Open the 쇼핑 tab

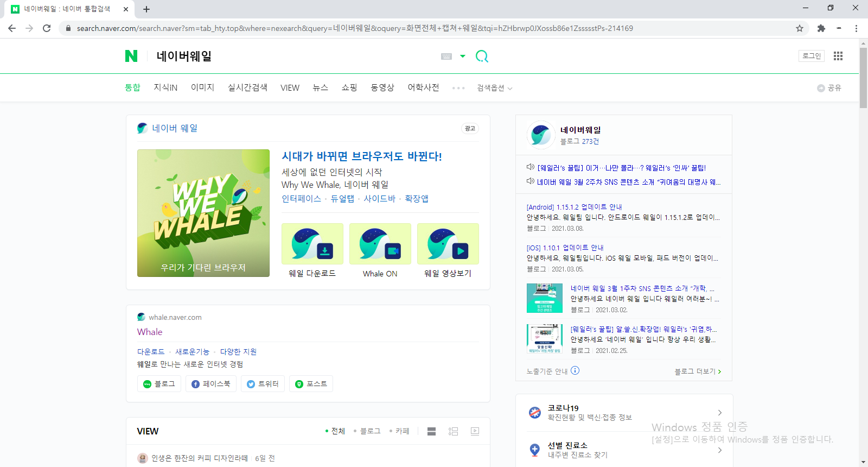point(349,87)
